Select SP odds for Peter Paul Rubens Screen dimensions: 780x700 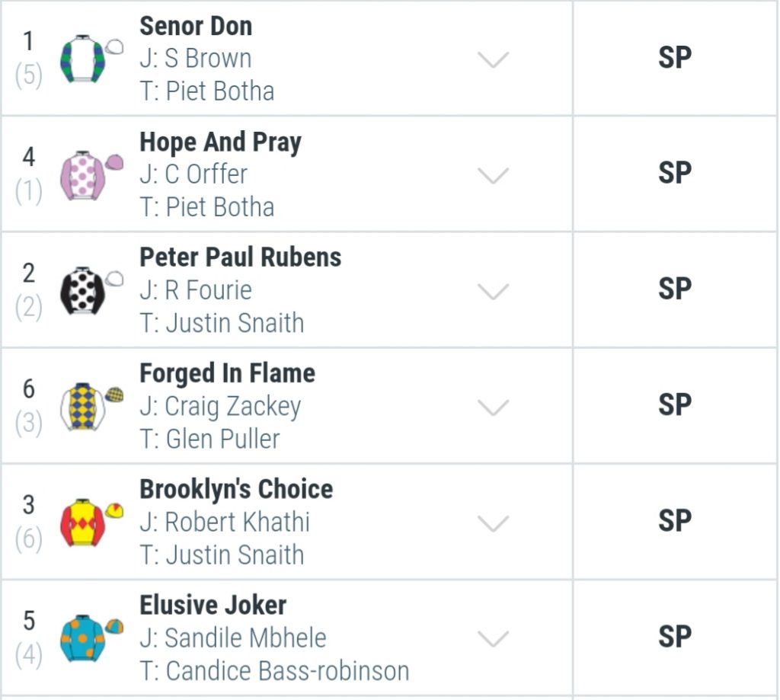(675, 289)
